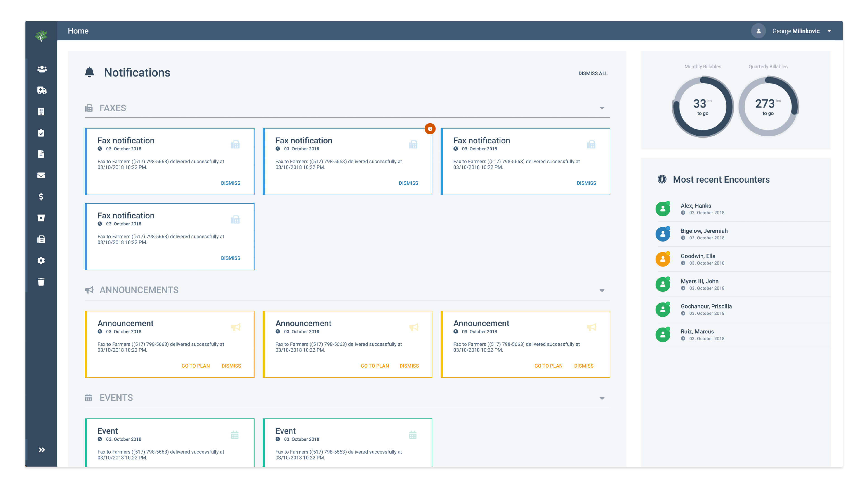Viewport: 868px width, 488px height.
Task: Click the Most recent Encounters icon
Action: click(x=662, y=179)
